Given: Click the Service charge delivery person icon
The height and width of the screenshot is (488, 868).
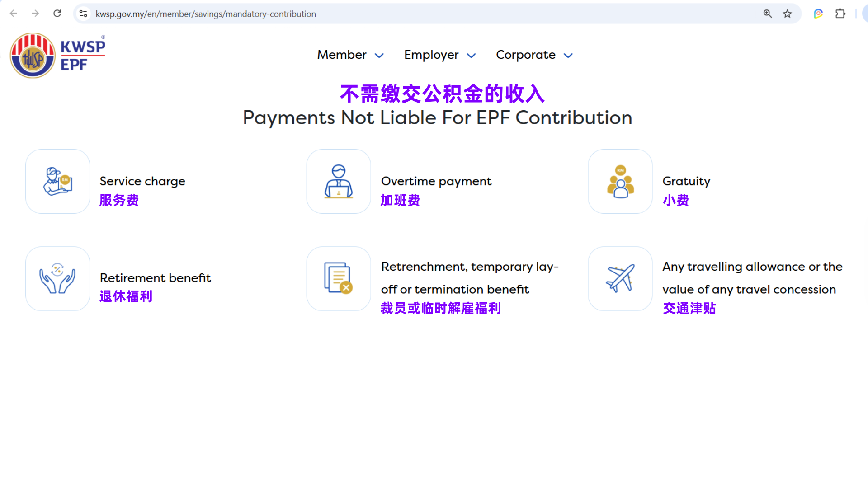Looking at the screenshot, I should (57, 181).
